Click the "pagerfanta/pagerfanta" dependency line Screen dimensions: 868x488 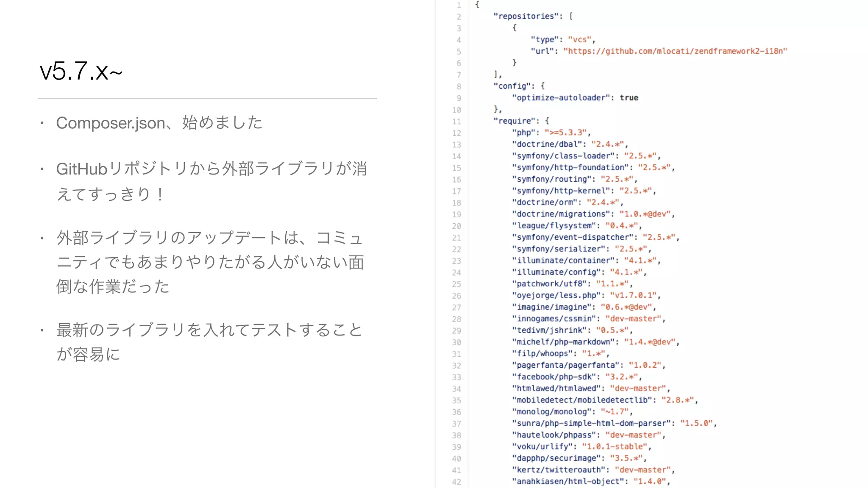point(589,366)
